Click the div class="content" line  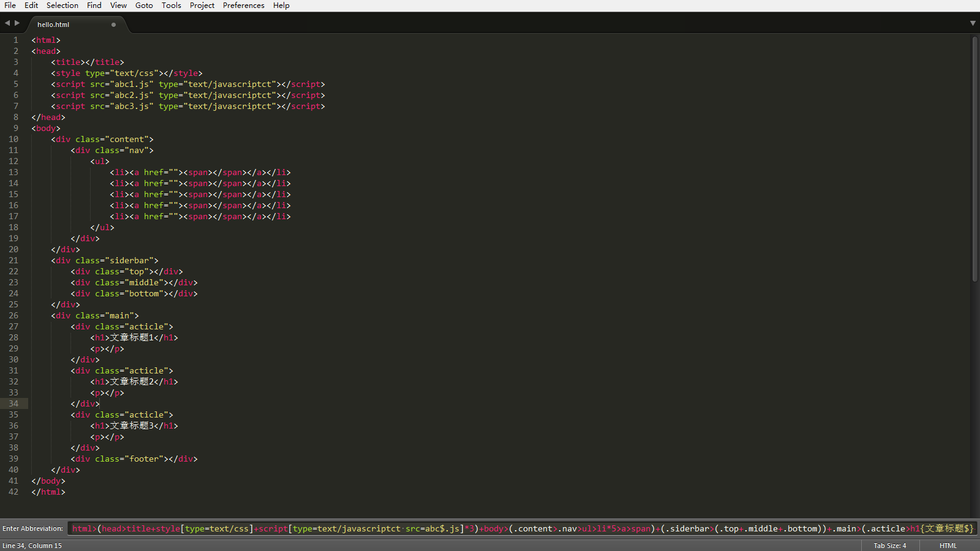(x=102, y=139)
